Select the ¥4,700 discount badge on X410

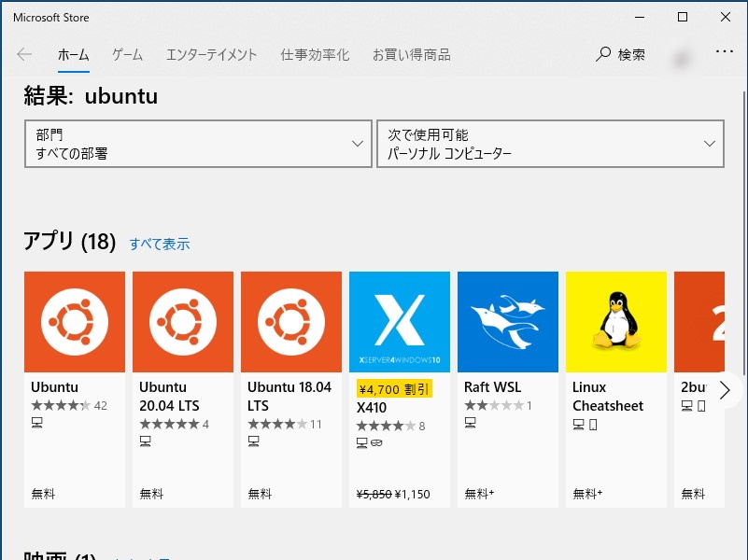point(394,387)
